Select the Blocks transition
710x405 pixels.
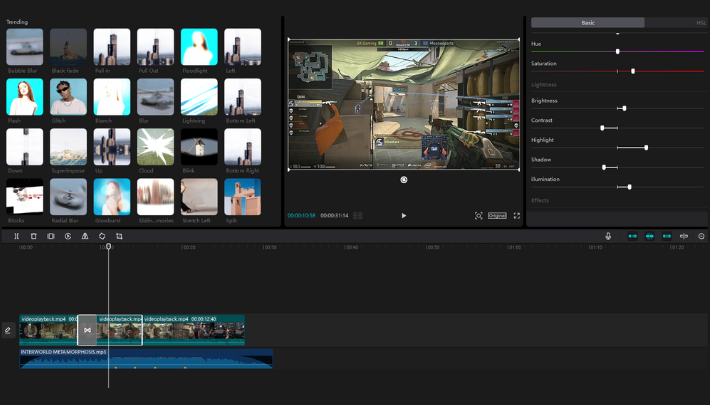25,197
